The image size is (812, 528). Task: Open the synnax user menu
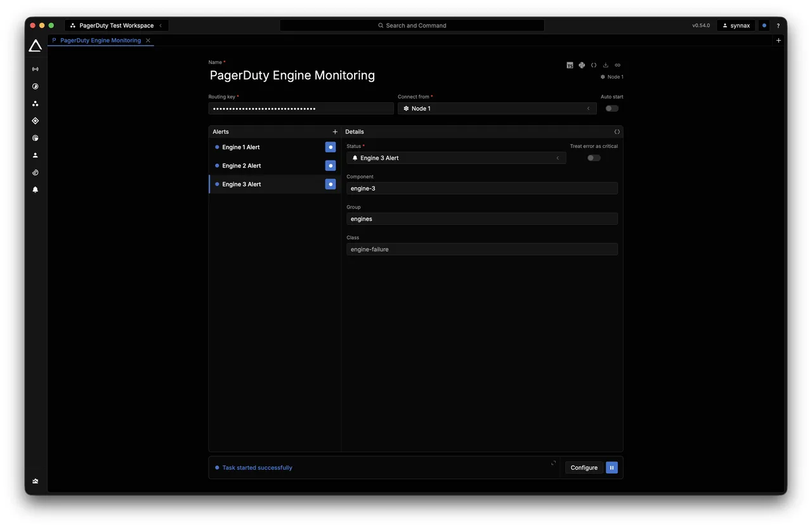[x=737, y=26]
